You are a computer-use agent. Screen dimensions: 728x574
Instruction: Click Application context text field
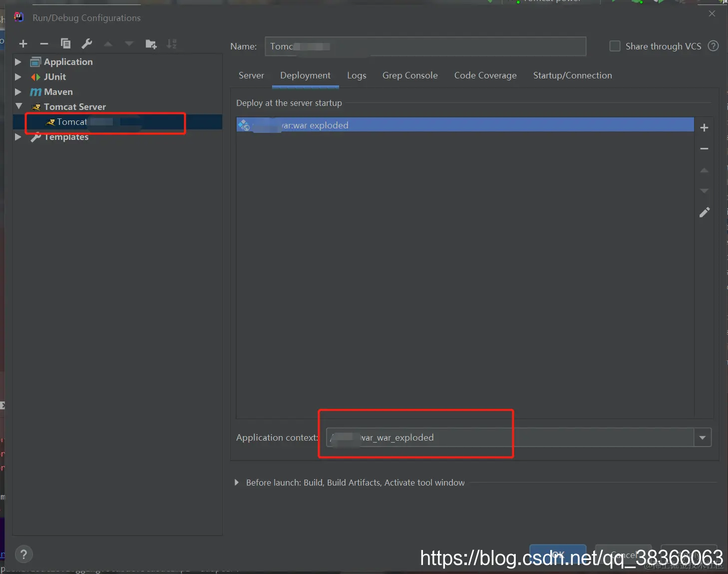(510, 438)
